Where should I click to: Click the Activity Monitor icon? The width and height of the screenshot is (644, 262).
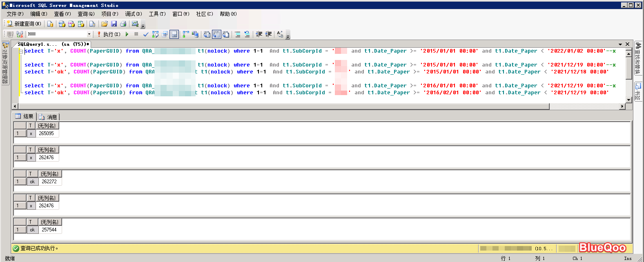coord(135,24)
